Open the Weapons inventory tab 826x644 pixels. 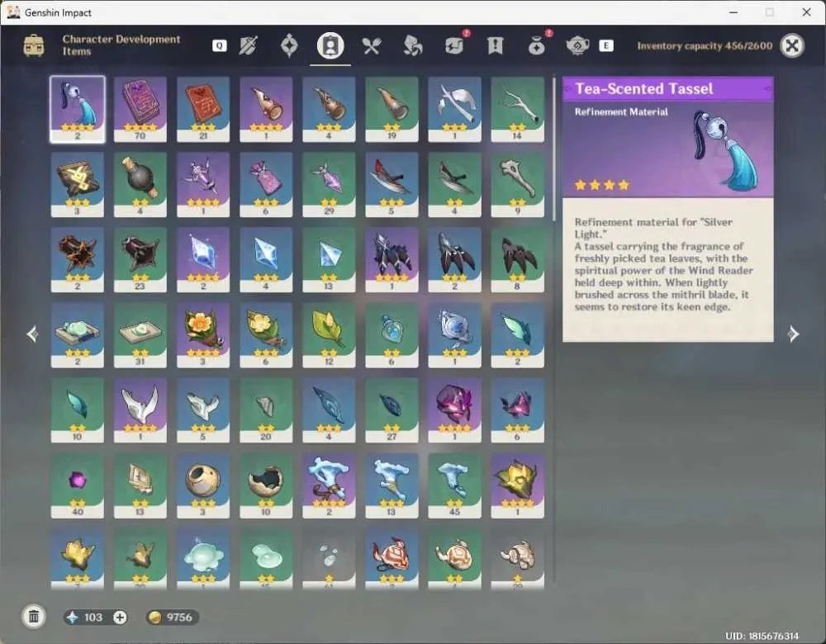[x=248, y=45]
